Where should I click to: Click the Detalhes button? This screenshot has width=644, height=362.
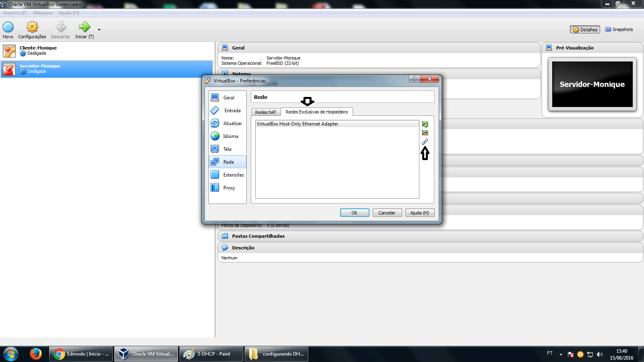pyautogui.click(x=585, y=29)
